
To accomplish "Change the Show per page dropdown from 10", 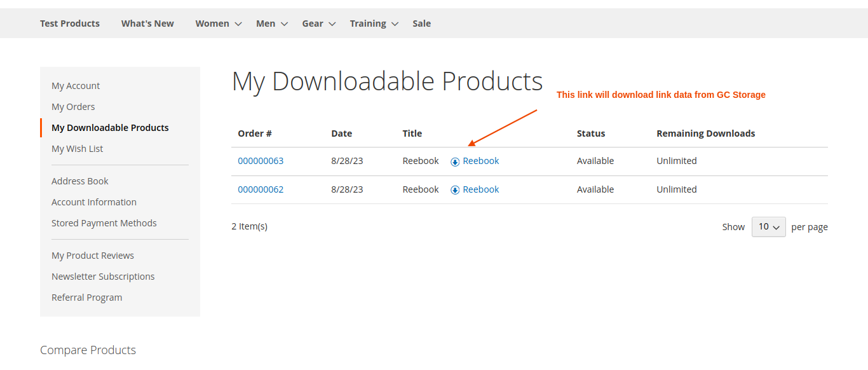I will [768, 226].
